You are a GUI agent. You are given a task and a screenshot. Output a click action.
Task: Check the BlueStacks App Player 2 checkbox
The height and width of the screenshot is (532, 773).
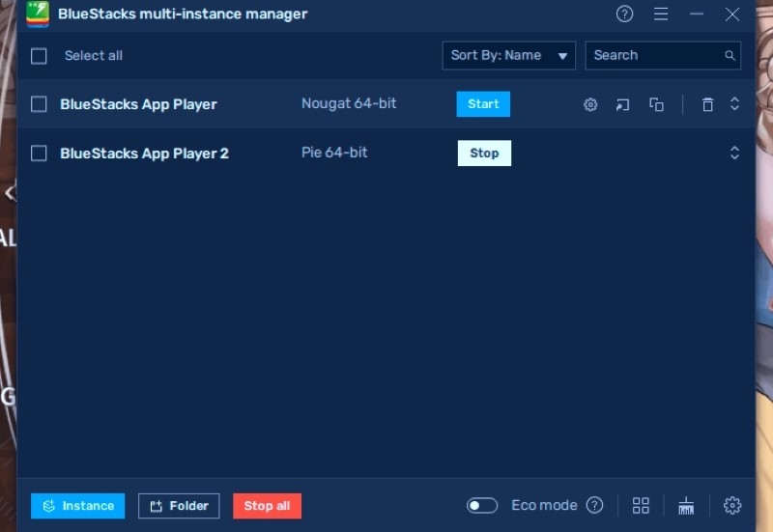[x=39, y=154]
